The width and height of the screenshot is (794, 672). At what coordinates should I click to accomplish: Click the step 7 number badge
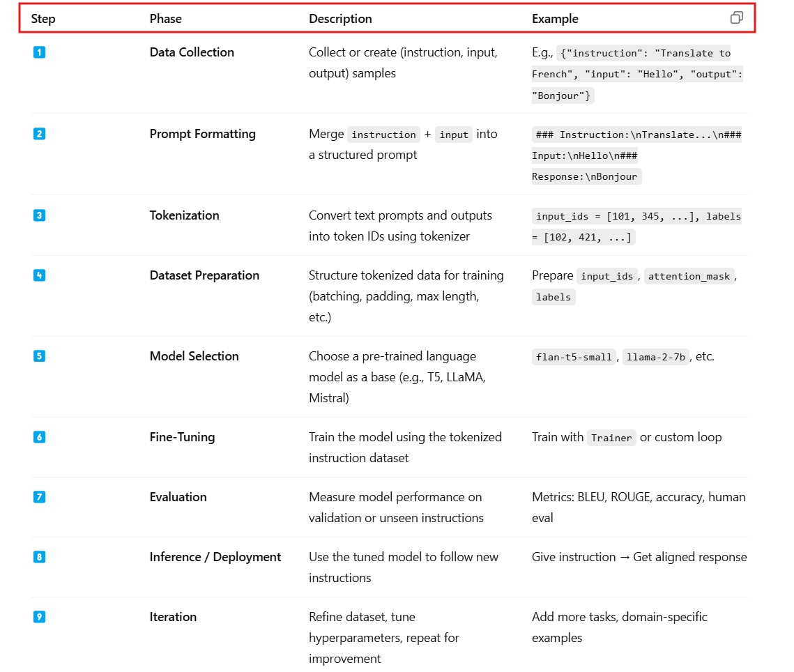[39, 497]
